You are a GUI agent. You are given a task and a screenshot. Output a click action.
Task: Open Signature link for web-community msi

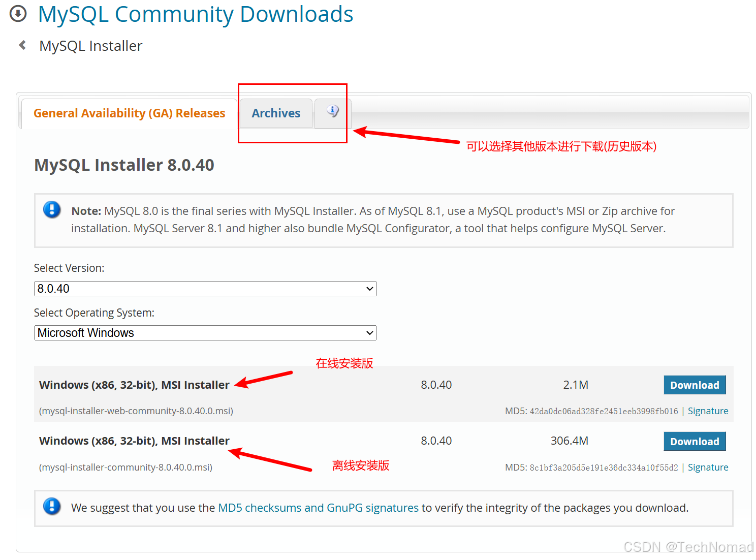pyautogui.click(x=708, y=411)
